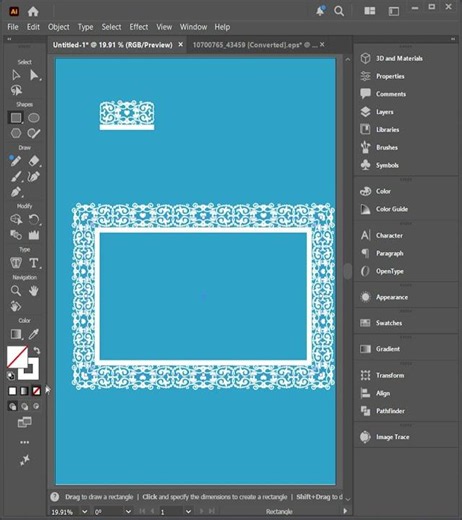Set fill mode to Gradient button
This screenshot has height=520, width=462.
[x=24, y=391]
